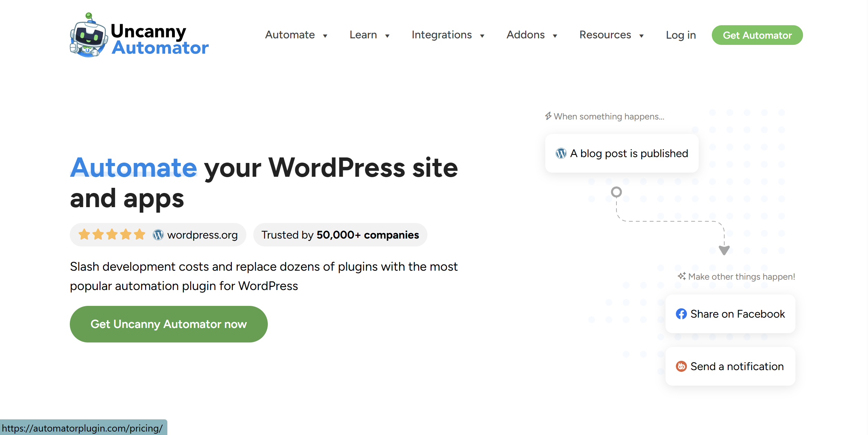Expand the Learn dropdown arrow
This screenshot has width=868, height=435.
(x=387, y=36)
